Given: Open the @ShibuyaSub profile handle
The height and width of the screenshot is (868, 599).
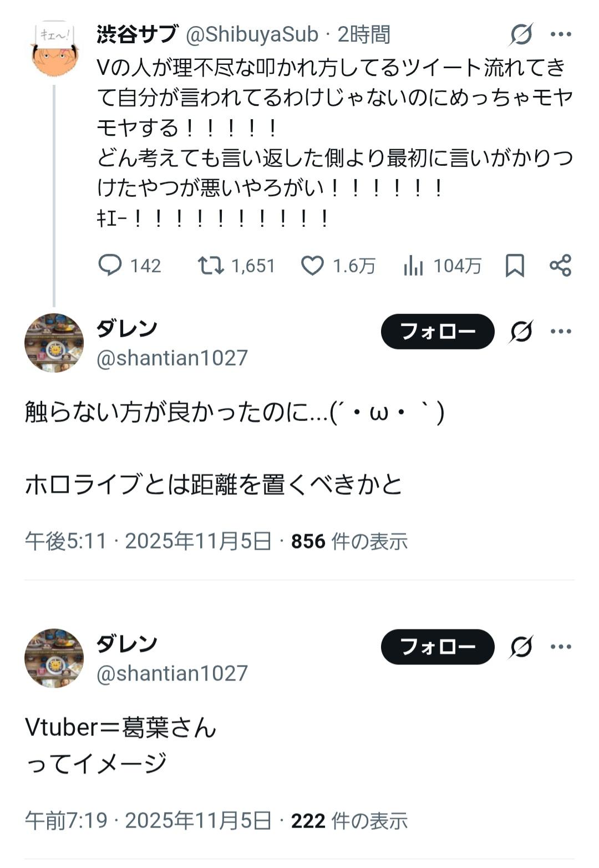Looking at the screenshot, I should click(x=252, y=34).
